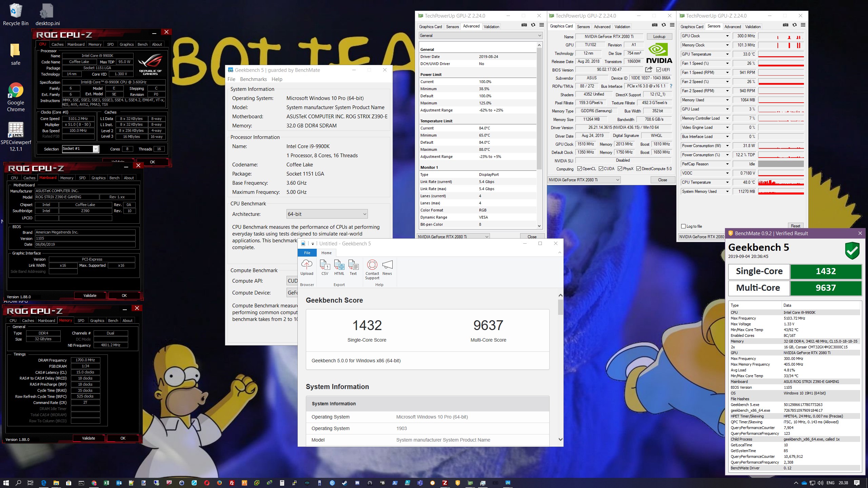Image resolution: width=868 pixels, height=488 pixels.
Task: Enable the Log to file checkbox
Action: 684,226
